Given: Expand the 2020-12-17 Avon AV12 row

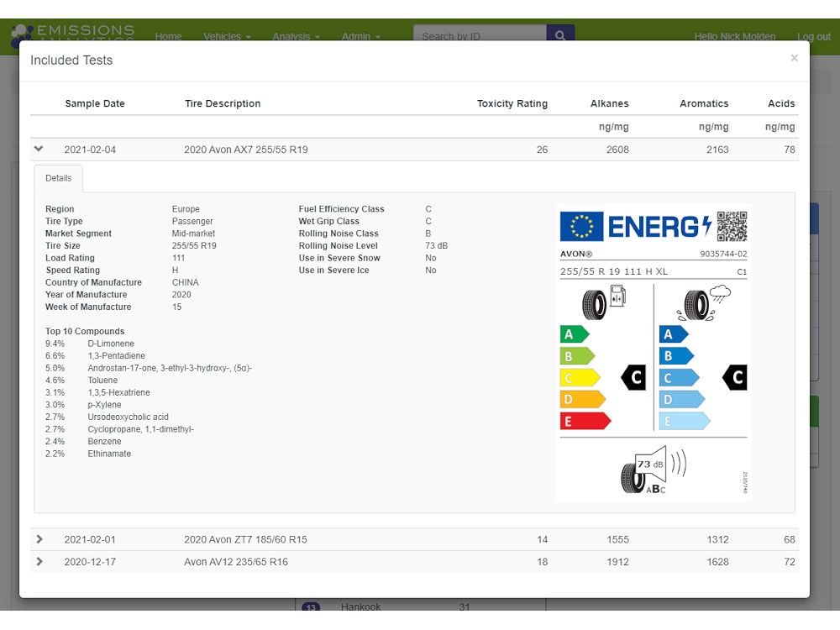Looking at the screenshot, I should tap(39, 561).
